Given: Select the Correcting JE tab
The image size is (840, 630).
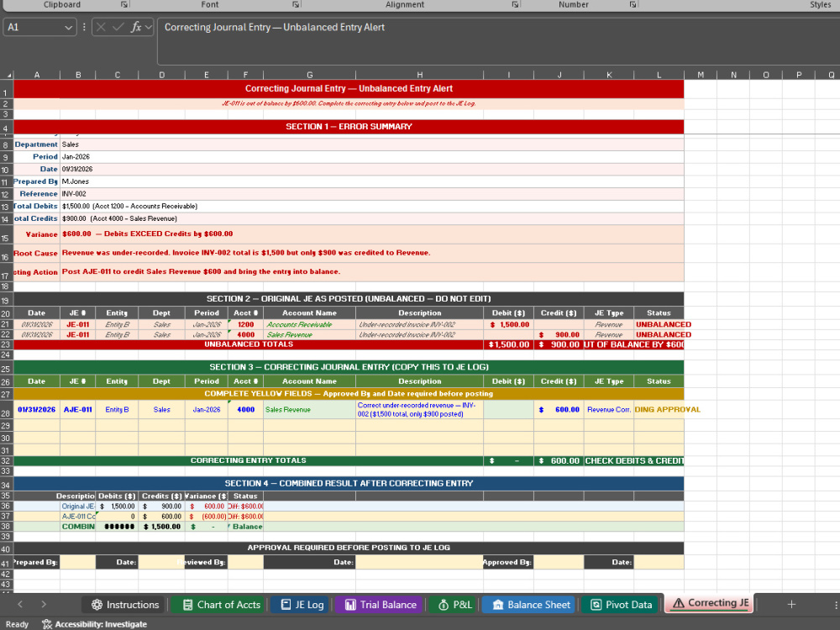Looking at the screenshot, I should point(710,603).
